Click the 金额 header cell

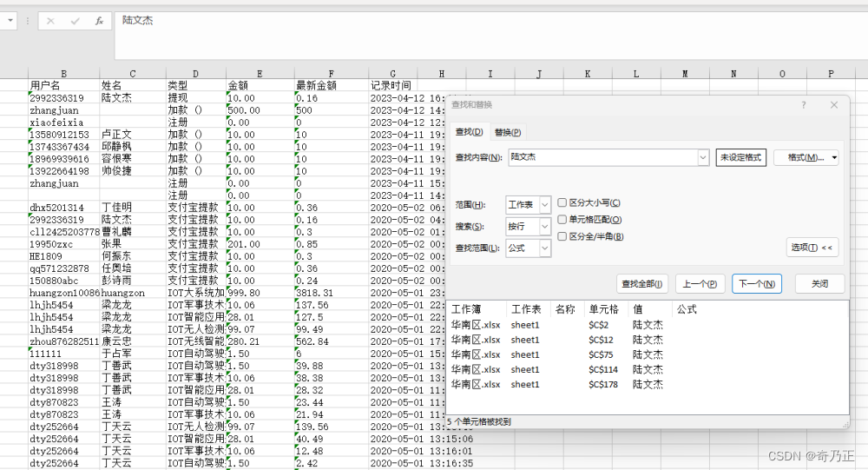click(260, 86)
